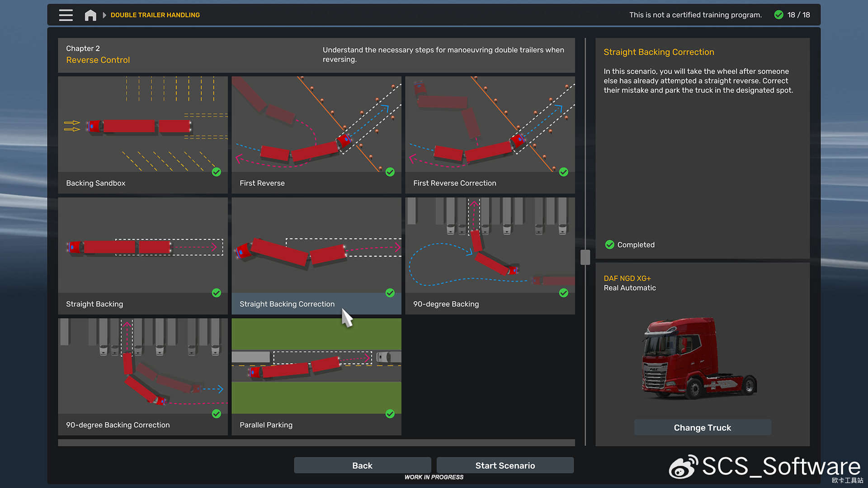Image resolution: width=868 pixels, height=488 pixels.
Task: Click the Change Truck button
Action: point(702,427)
